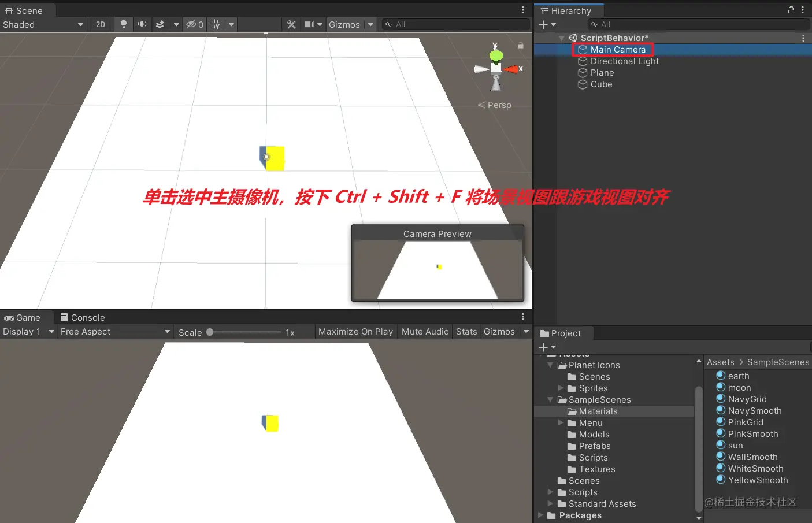Open Scene view three-dot options menu

tap(523, 10)
